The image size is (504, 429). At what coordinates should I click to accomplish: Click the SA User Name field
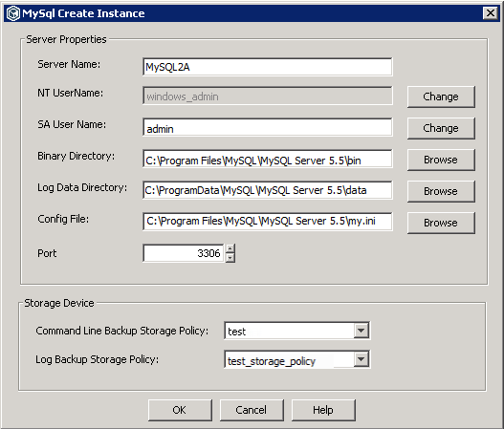click(268, 127)
